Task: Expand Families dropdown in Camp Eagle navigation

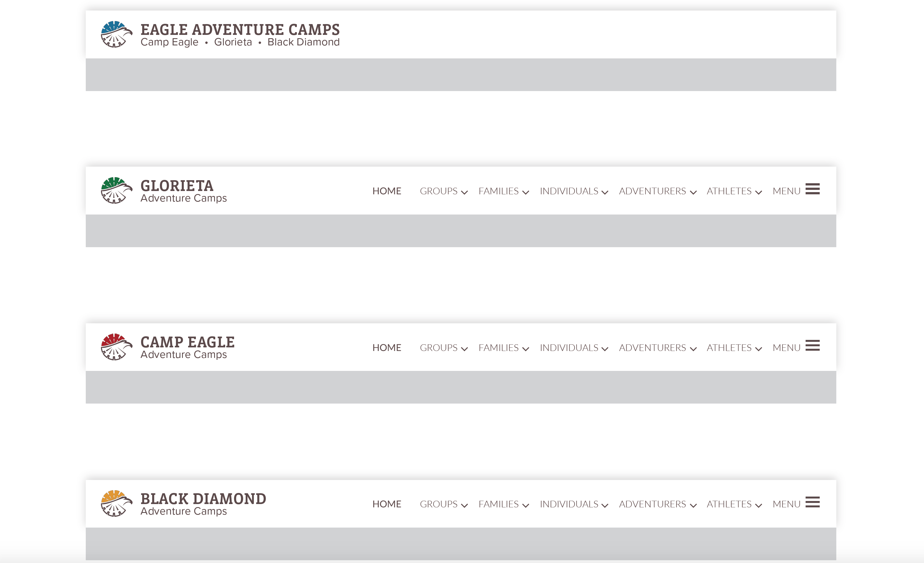Action: [x=503, y=348]
